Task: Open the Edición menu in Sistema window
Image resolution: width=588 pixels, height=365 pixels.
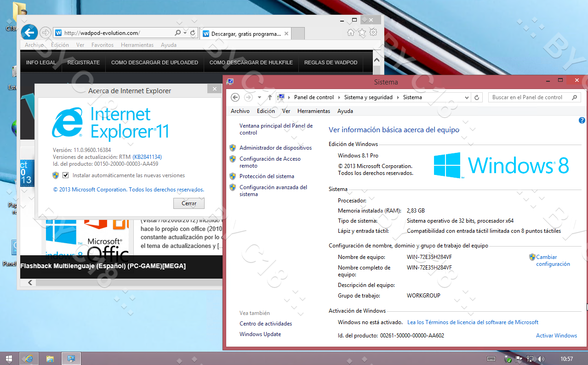Action: [x=266, y=111]
